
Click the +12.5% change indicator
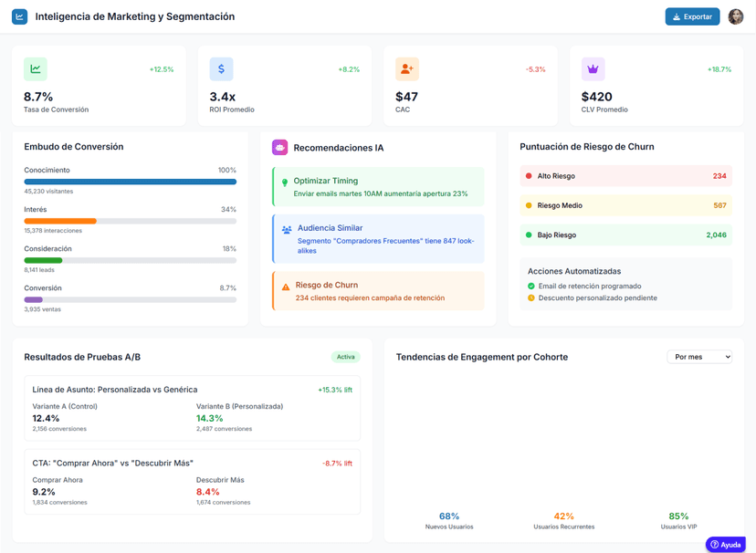(x=162, y=69)
